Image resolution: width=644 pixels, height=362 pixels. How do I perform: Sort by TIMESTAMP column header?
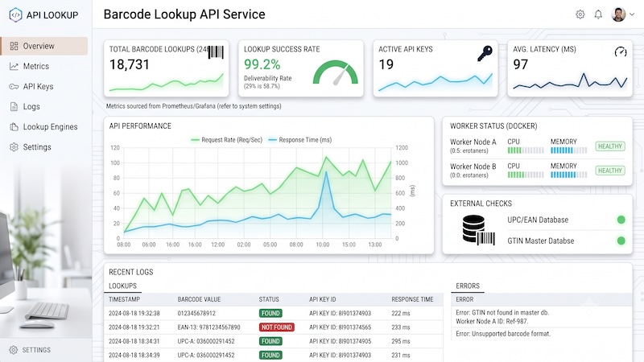coord(125,299)
